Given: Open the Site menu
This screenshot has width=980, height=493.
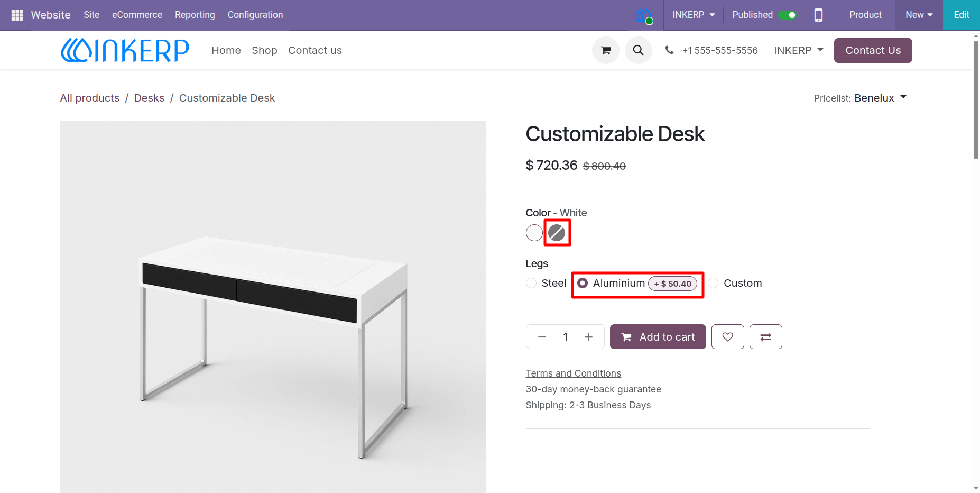Looking at the screenshot, I should (x=91, y=15).
